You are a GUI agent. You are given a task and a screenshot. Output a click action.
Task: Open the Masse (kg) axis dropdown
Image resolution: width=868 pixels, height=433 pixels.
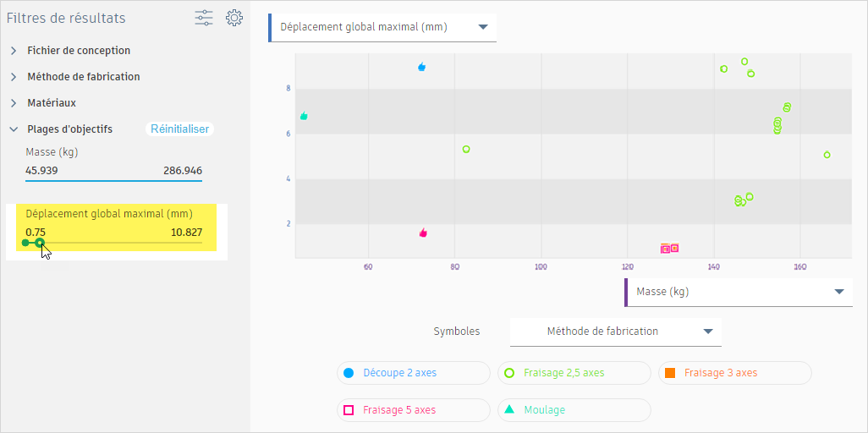[x=739, y=292]
